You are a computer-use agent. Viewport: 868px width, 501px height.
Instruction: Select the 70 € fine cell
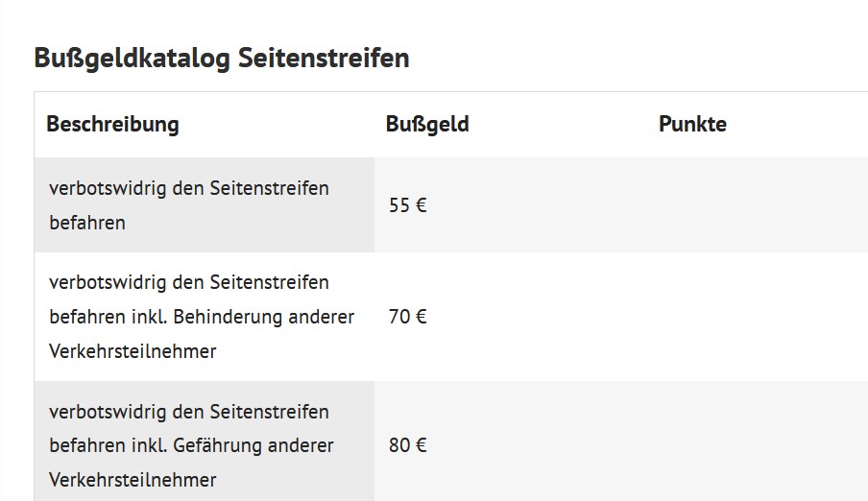click(x=408, y=317)
